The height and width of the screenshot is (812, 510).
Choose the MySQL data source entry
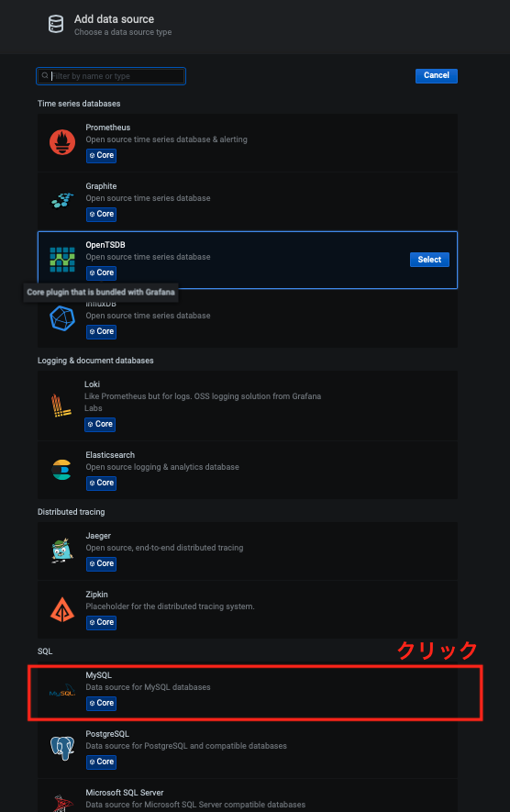248,691
